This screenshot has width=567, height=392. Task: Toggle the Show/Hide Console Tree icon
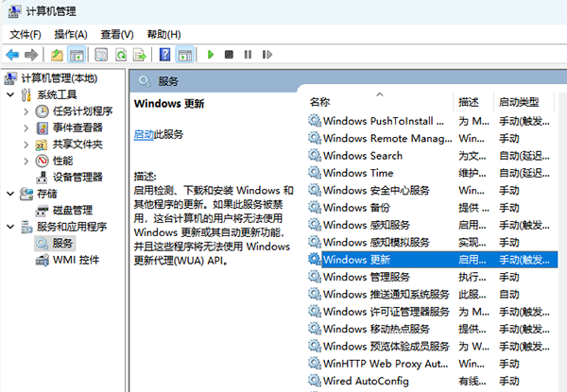(x=77, y=55)
